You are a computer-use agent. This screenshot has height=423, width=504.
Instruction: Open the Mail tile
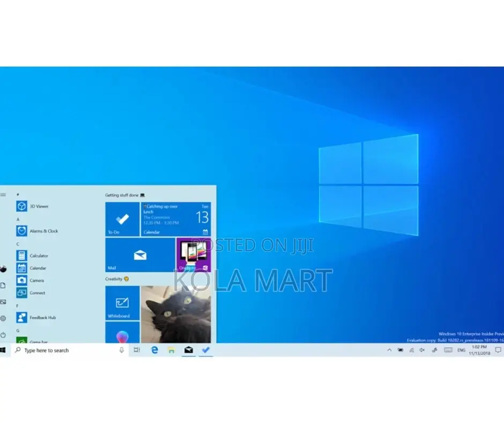click(x=140, y=255)
